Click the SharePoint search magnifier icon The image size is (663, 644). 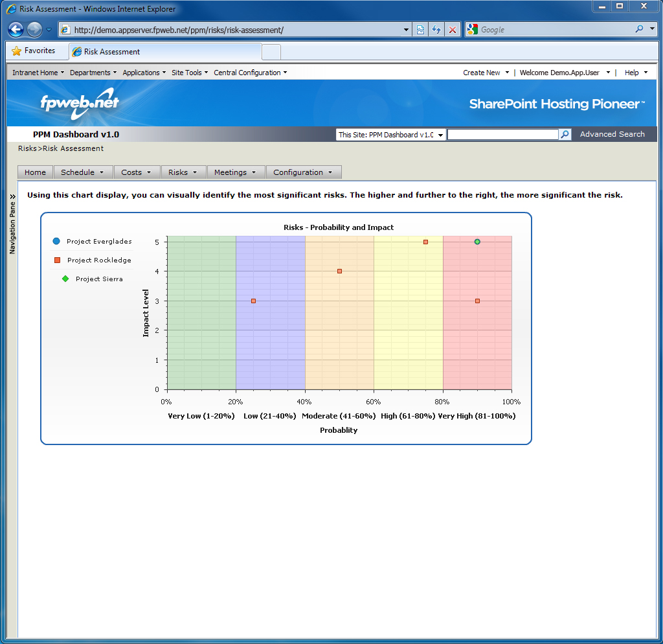coord(565,135)
